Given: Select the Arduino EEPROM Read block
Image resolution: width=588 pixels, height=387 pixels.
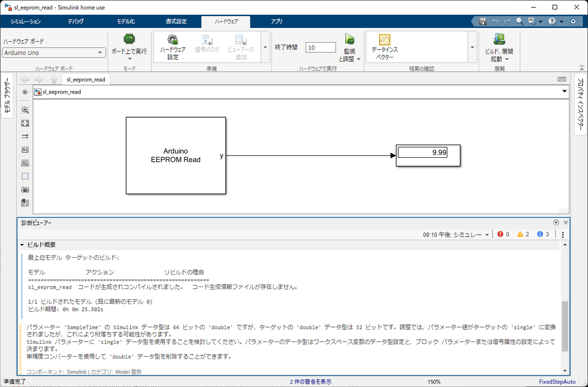Looking at the screenshot, I should click(176, 156).
